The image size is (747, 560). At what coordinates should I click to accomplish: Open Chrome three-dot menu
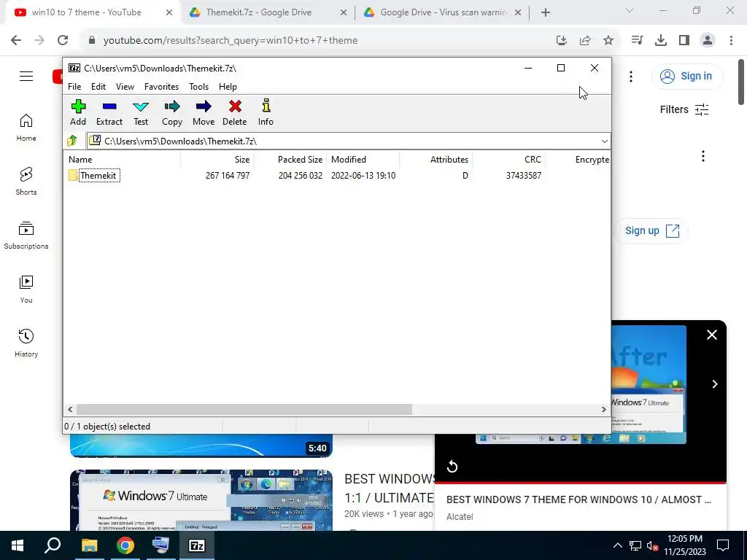click(x=731, y=41)
